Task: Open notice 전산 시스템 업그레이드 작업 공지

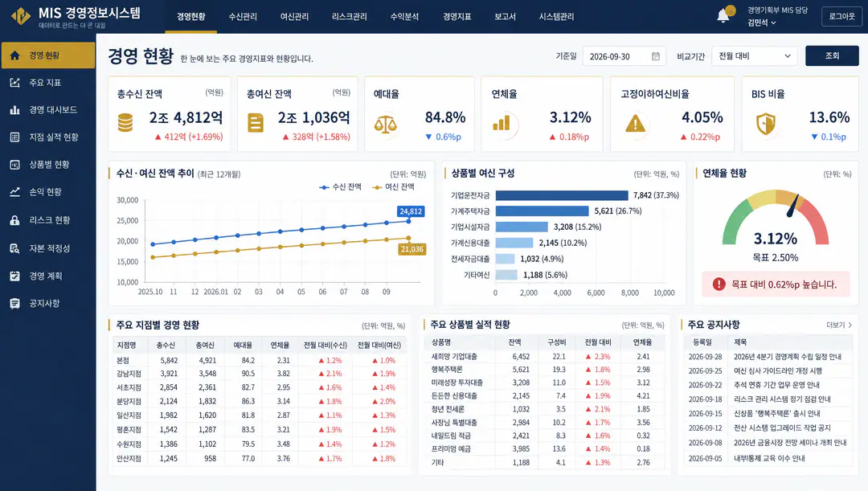Action: click(x=782, y=428)
